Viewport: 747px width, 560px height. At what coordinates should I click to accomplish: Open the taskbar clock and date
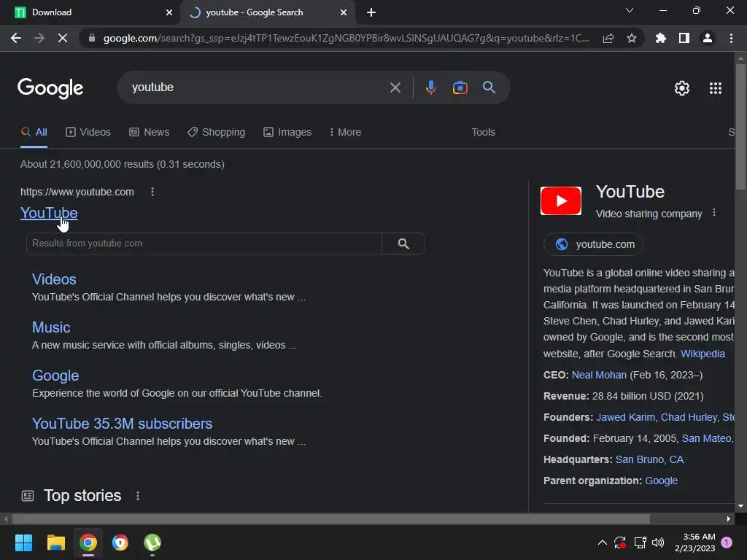pos(694,542)
